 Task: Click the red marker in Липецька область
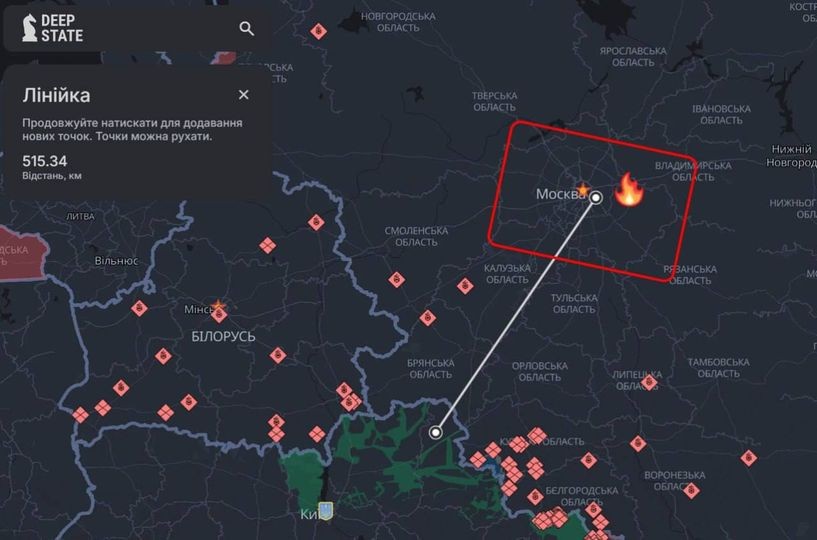[x=649, y=383]
